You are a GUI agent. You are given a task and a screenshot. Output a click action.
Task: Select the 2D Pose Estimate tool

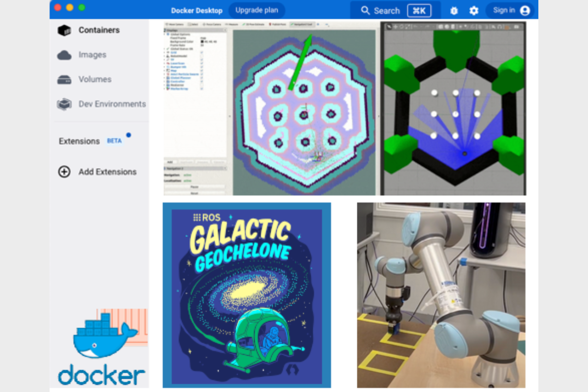click(x=253, y=24)
